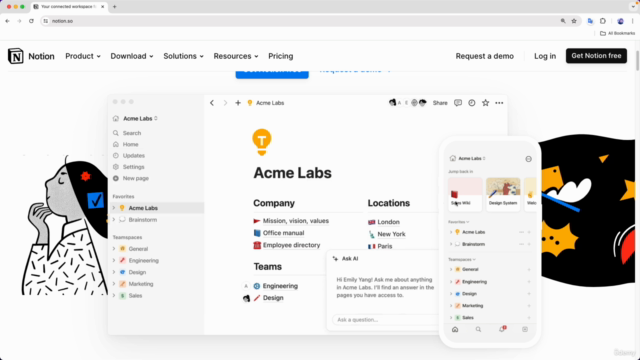The image size is (640, 360).
Task: Open the London location page
Action: point(384,222)
